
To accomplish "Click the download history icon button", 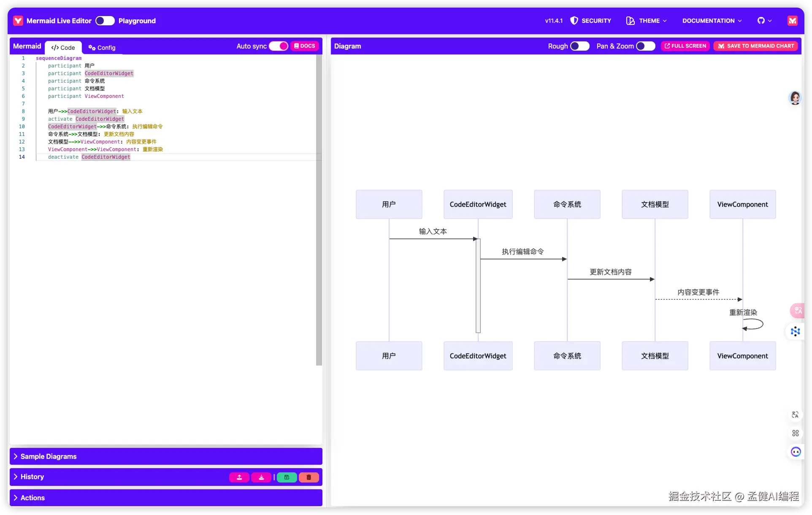I will pyautogui.click(x=261, y=477).
